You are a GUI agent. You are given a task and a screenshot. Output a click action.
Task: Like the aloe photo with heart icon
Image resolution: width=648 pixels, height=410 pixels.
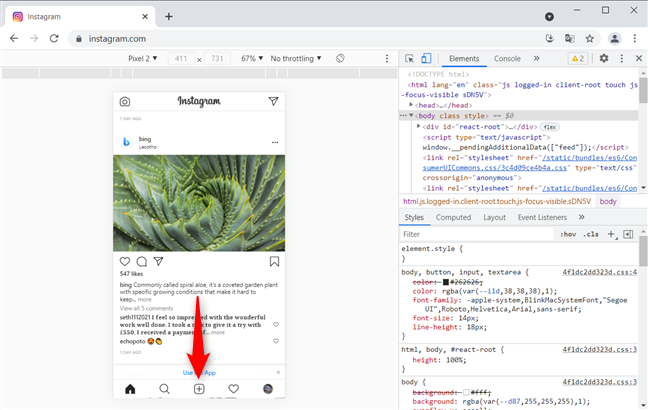125,261
